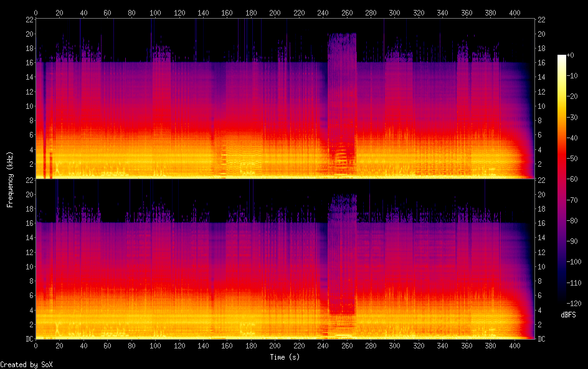Click the bottom-left DC frequency label

28,339
